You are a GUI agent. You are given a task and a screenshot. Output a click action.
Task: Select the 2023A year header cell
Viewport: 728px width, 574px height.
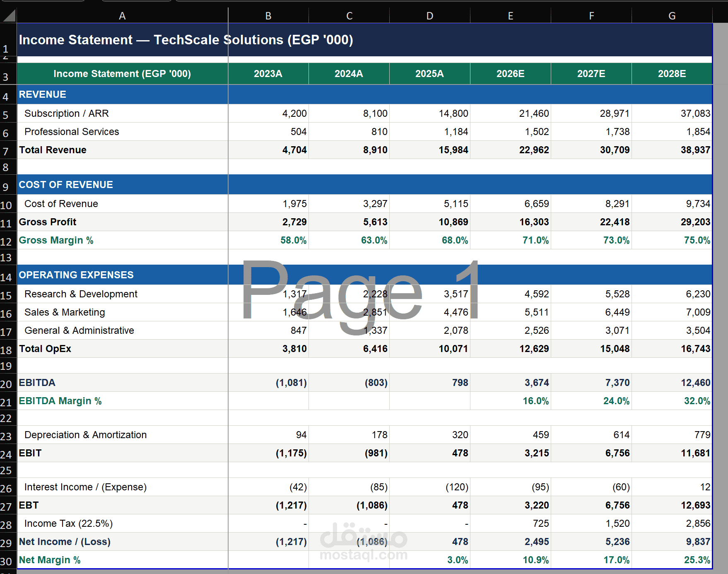click(x=268, y=74)
